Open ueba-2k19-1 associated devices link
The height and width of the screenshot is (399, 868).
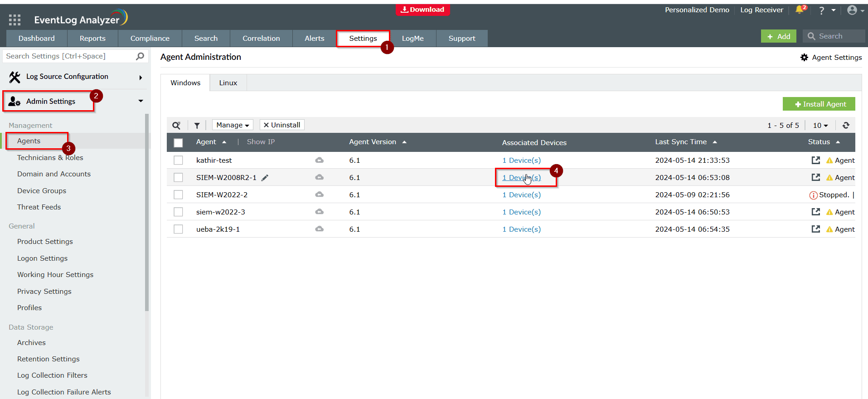coord(521,229)
